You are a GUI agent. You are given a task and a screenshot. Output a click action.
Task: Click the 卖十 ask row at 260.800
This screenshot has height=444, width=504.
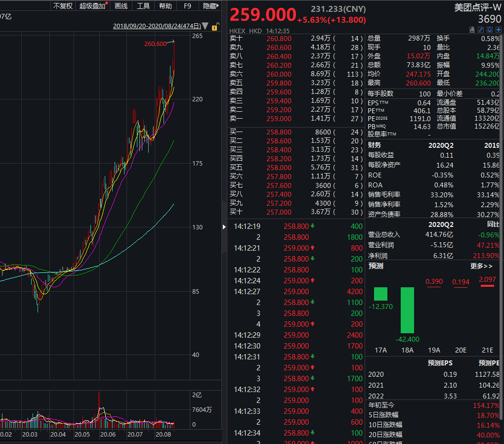[295, 39]
